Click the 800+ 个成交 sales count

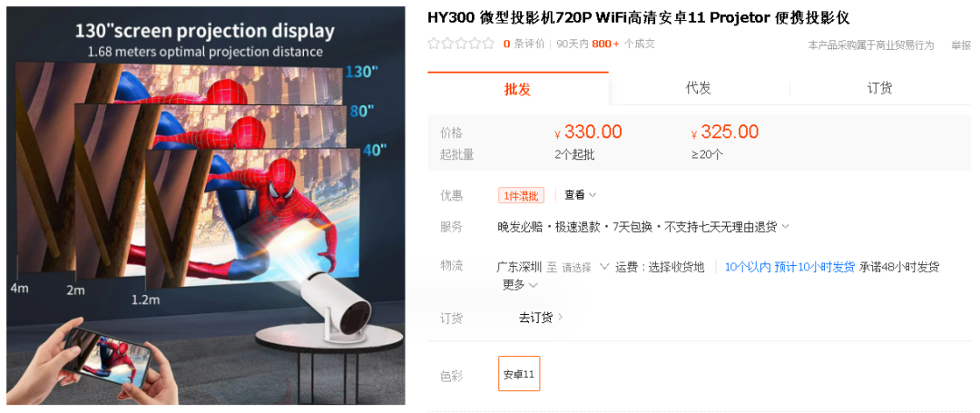tap(623, 44)
